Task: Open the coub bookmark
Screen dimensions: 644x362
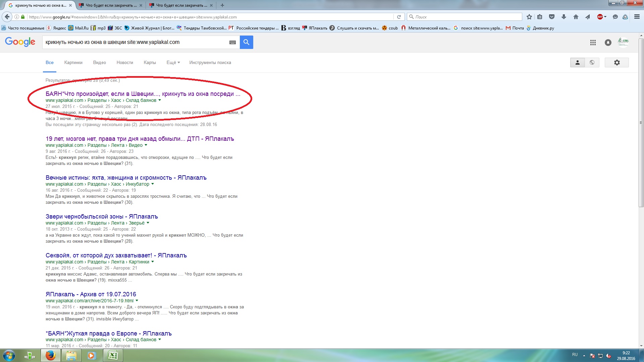Action: (390, 28)
